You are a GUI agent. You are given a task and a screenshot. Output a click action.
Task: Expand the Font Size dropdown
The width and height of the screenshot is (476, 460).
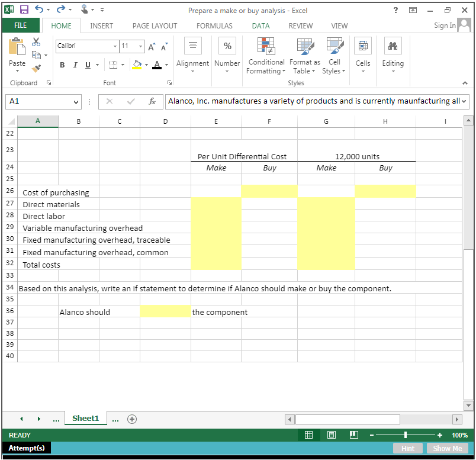pyautogui.click(x=141, y=46)
